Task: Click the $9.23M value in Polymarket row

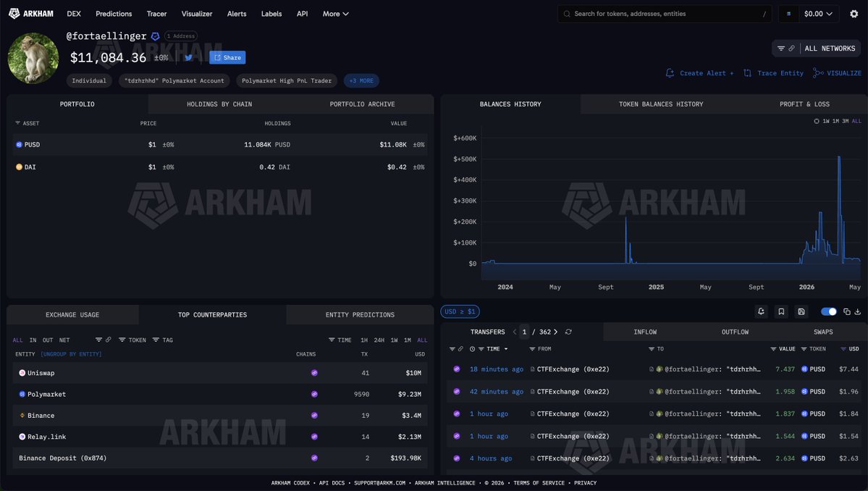Action: [x=410, y=394]
